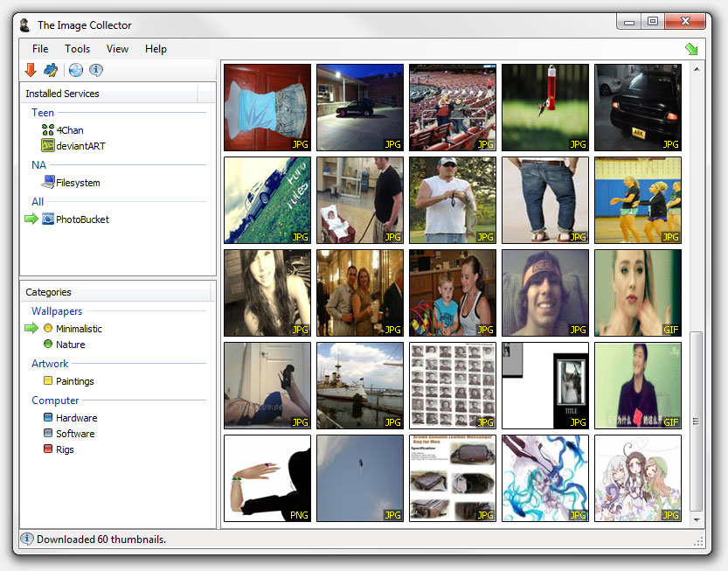Click the blue puzzle-piece plugin toolbar icon
Image resolution: width=728 pixels, height=571 pixels.
[52, 71]
